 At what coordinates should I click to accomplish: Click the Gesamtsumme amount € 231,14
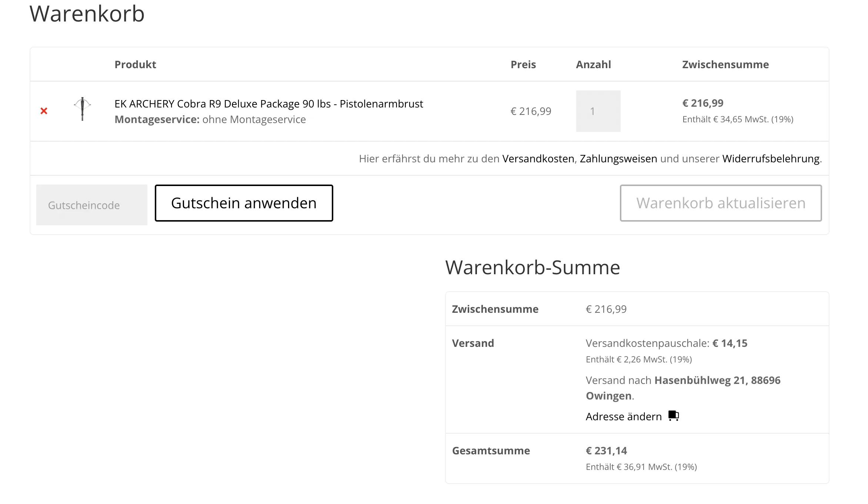click(x=606, y=451)
